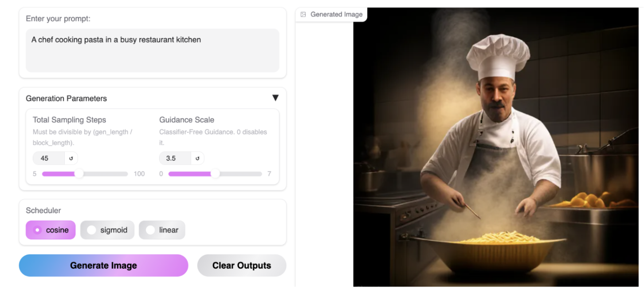Click the Scheduler group label
This screenshot has height=294, width=644.
pos(43,211)
